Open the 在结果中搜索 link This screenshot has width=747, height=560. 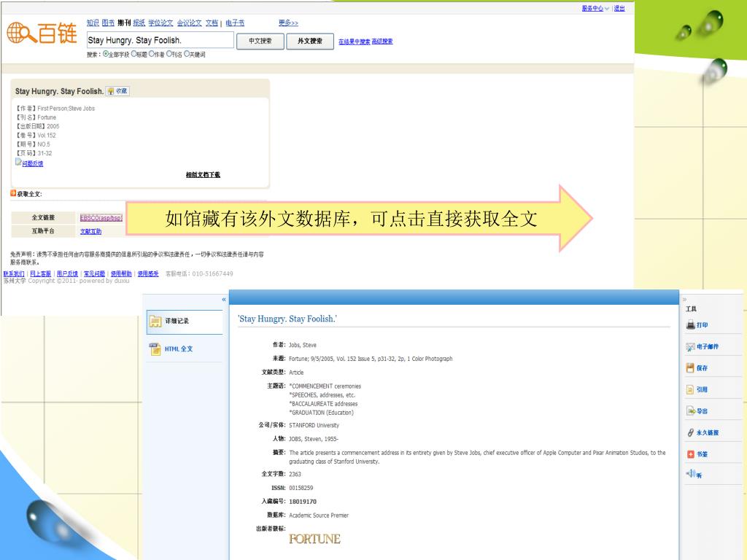[354, 42]
